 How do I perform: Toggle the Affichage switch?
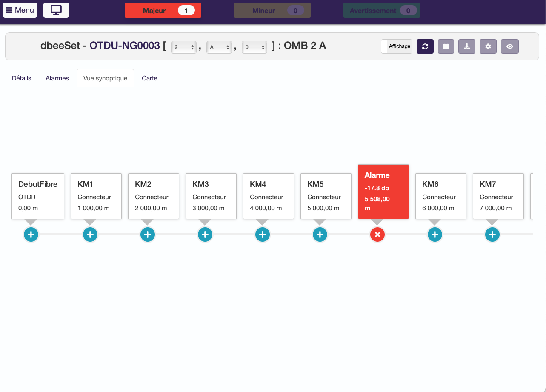tap(396, 46)
